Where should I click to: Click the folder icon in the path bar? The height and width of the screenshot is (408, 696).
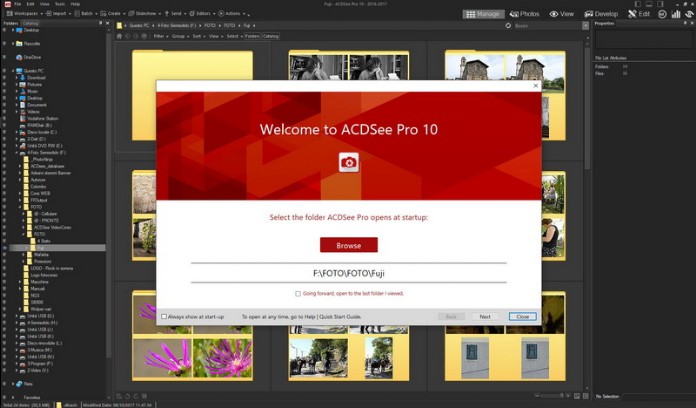click(119, 26)
